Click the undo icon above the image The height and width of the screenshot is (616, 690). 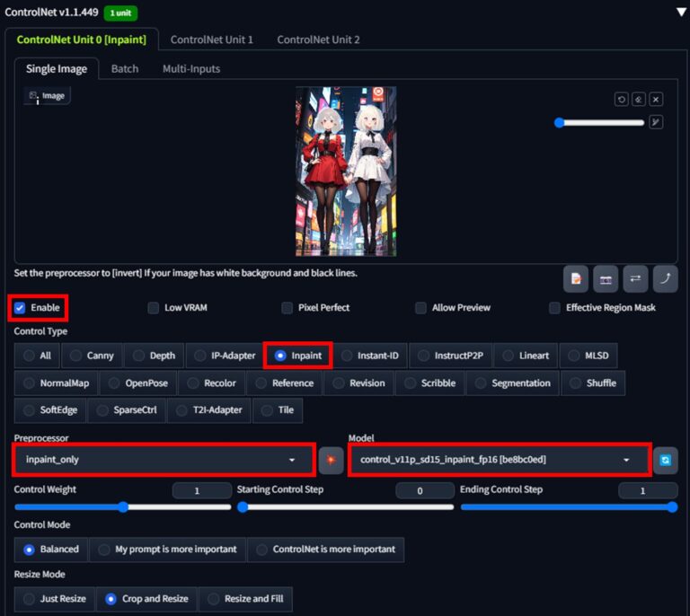point(622,100)
